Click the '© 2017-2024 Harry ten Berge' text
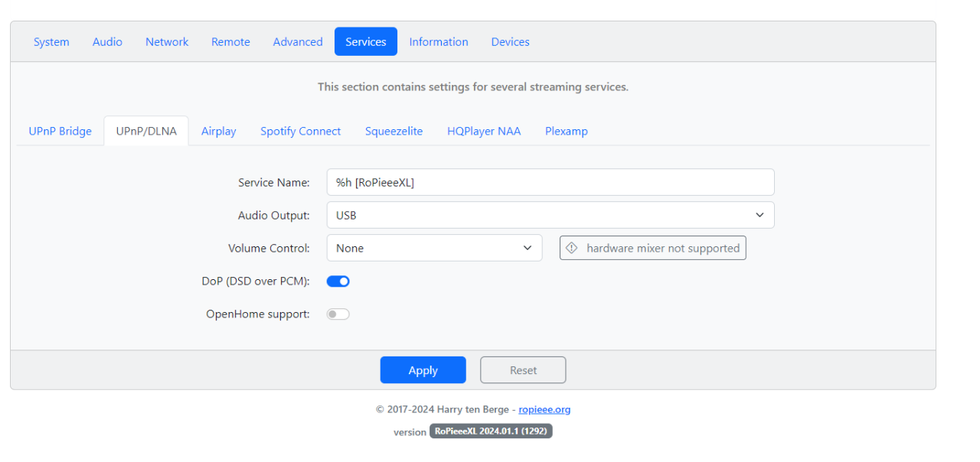This screenshot has height=462, width=980. 442,409
